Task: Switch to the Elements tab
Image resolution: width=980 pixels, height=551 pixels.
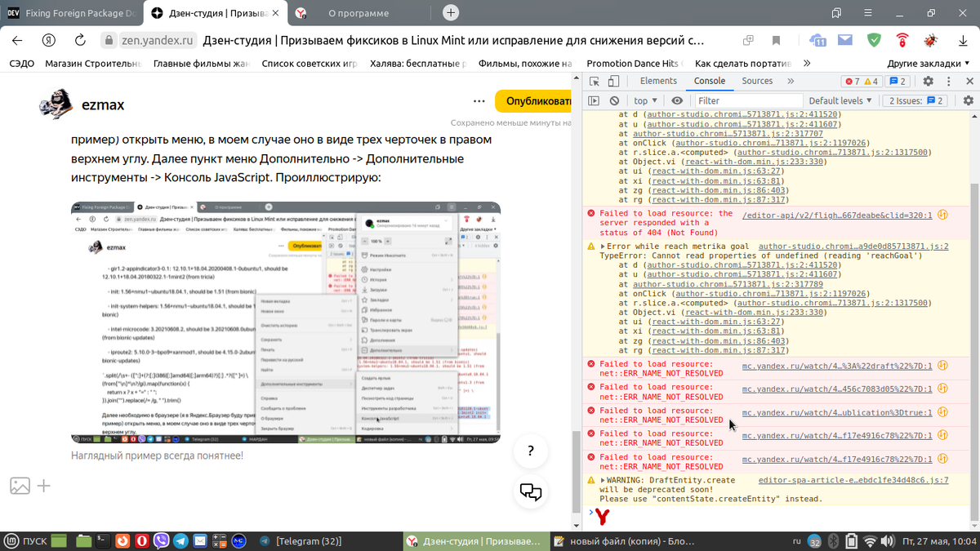Action: click(x=658, y=81)
